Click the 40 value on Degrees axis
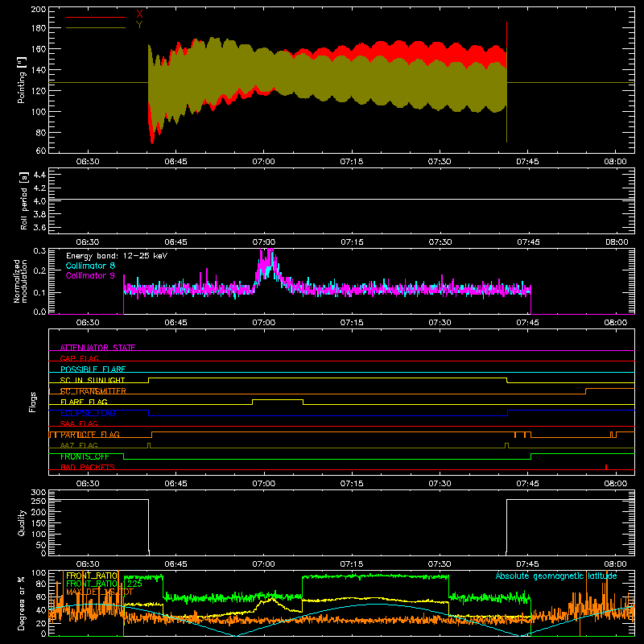Image resolution: width=644 pixels, height=644 pixels. pyautogui.click(x=41, y=610)
